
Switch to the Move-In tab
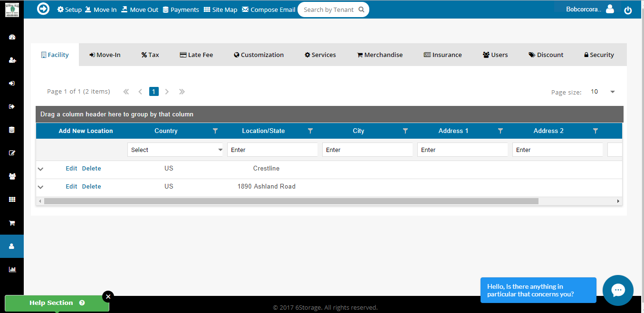105,55
